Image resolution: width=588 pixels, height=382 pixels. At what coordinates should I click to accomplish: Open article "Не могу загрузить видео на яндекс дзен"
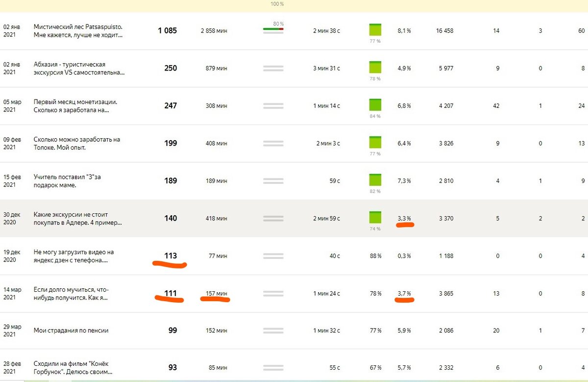73,256
